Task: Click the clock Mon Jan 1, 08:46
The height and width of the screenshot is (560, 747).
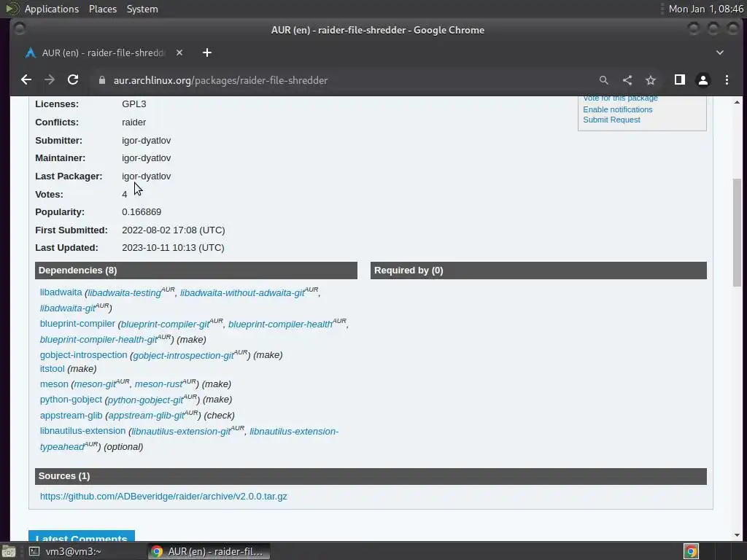Action: point(705,9)
